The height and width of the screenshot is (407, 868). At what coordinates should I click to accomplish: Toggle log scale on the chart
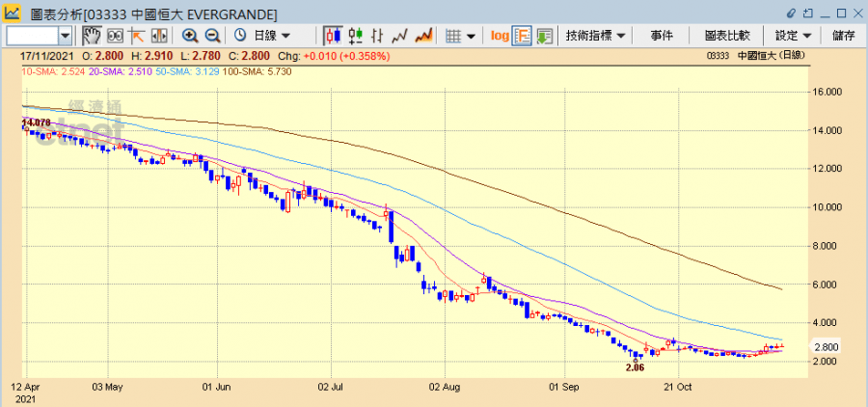coord(500,36)
